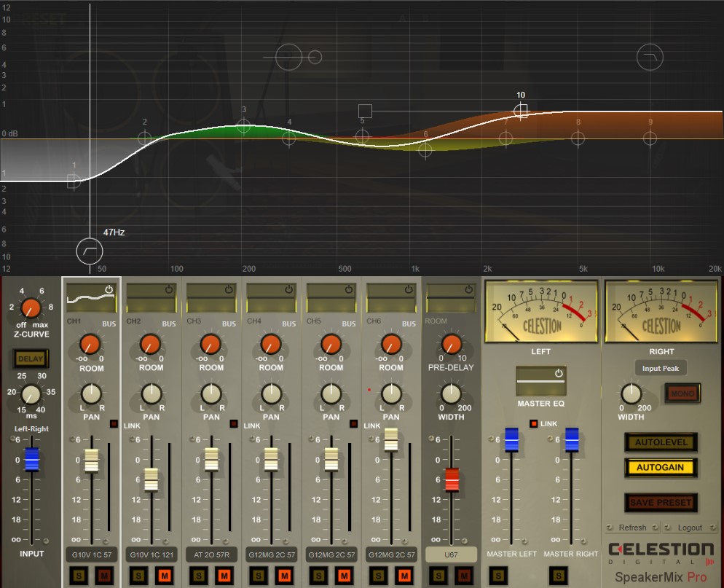Click the CH6 PAN knob
This screenshot has width=724, height=588.
pos(391,393)
